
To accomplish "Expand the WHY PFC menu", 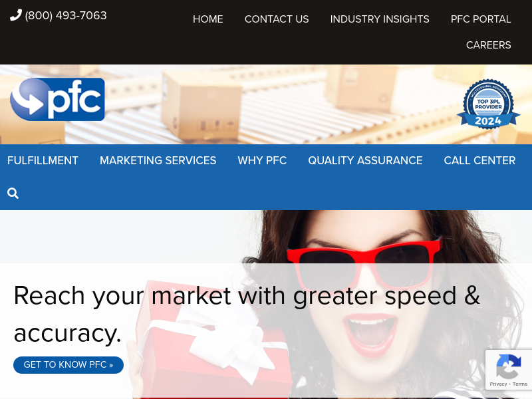I will [x=262, y=160].
